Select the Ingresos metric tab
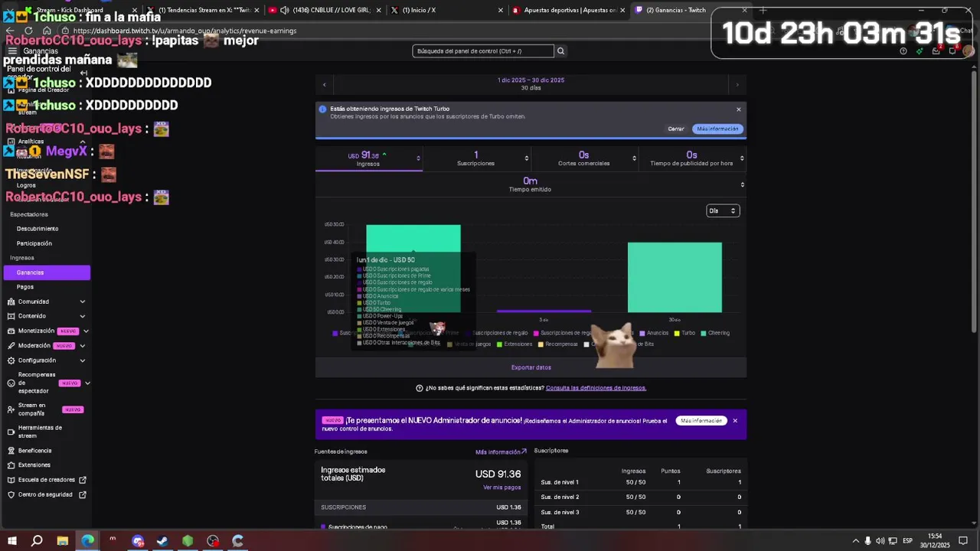Screen dimensions: 980x551 [x=369, y=158]
